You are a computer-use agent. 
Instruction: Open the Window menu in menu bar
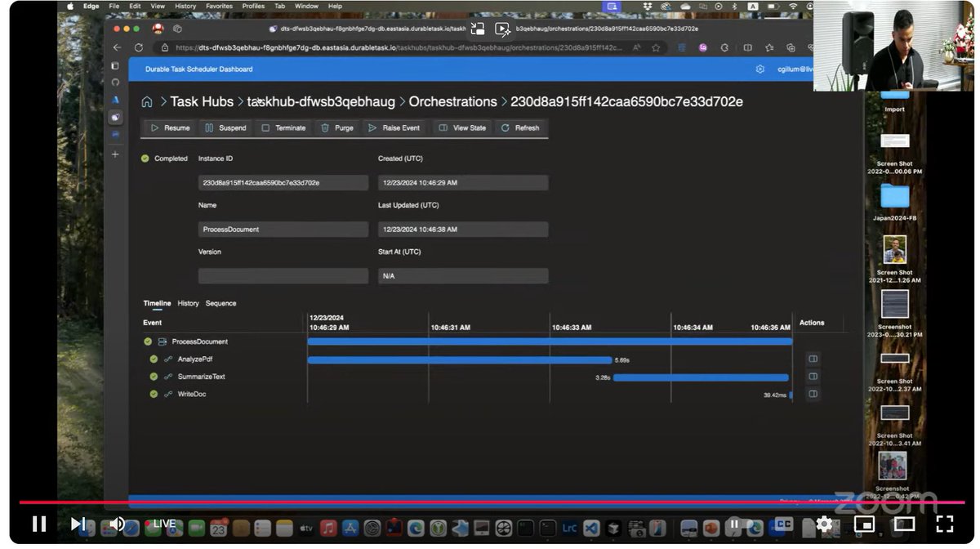click(306, 6)
